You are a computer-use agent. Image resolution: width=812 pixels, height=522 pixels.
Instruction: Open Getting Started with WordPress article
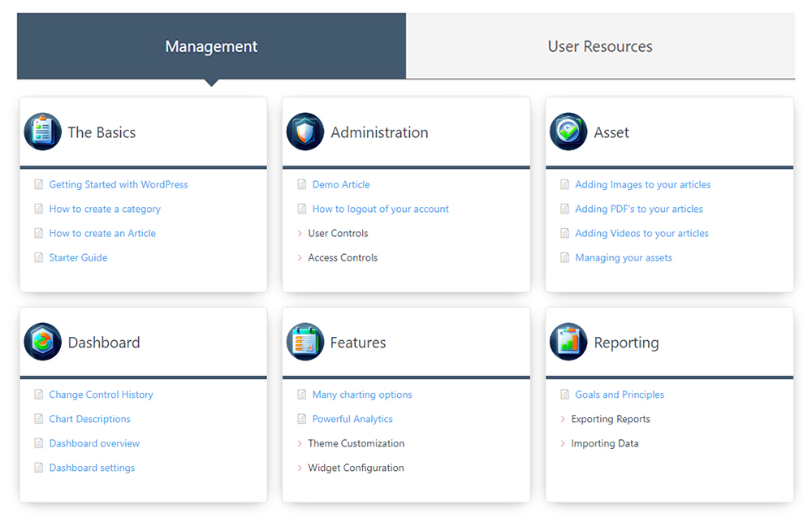click(119, 184)
